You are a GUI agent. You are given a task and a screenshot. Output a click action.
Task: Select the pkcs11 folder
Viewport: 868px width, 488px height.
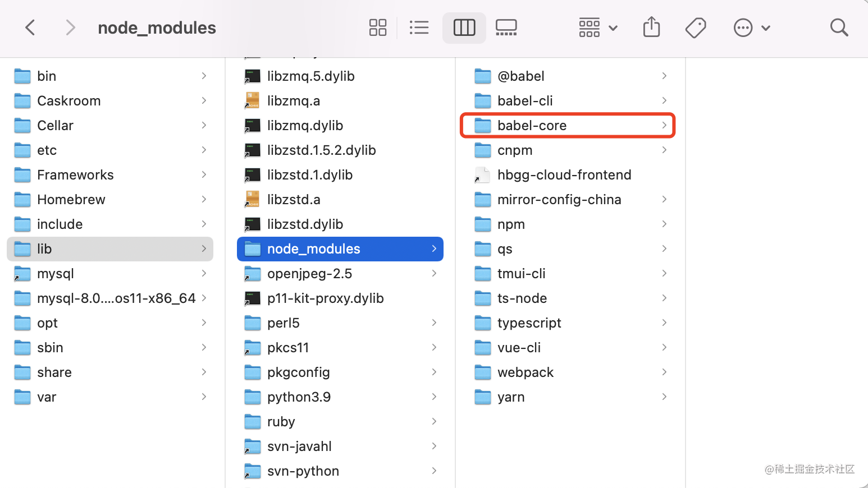pos(340,347)
